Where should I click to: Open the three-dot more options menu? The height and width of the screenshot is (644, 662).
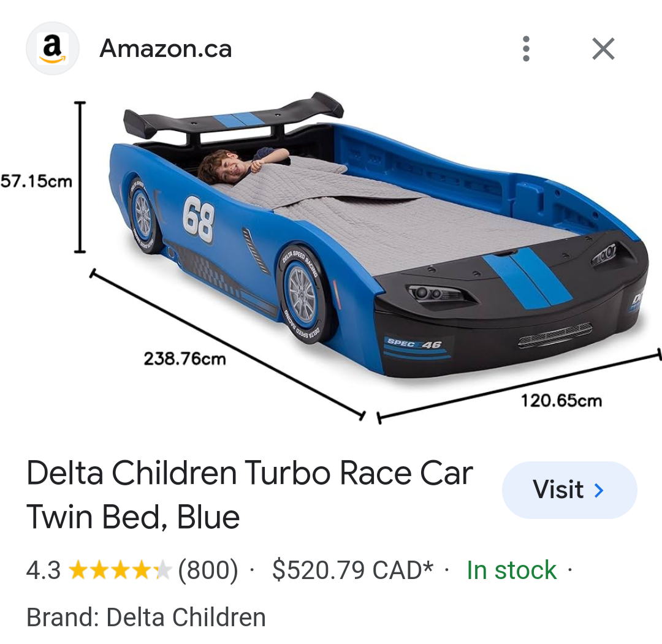point(526,48)
